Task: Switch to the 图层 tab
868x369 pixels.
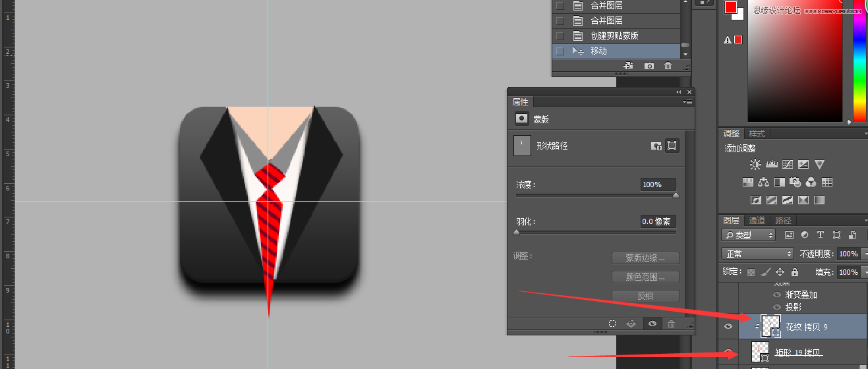Action: click(x=731, y=220)
